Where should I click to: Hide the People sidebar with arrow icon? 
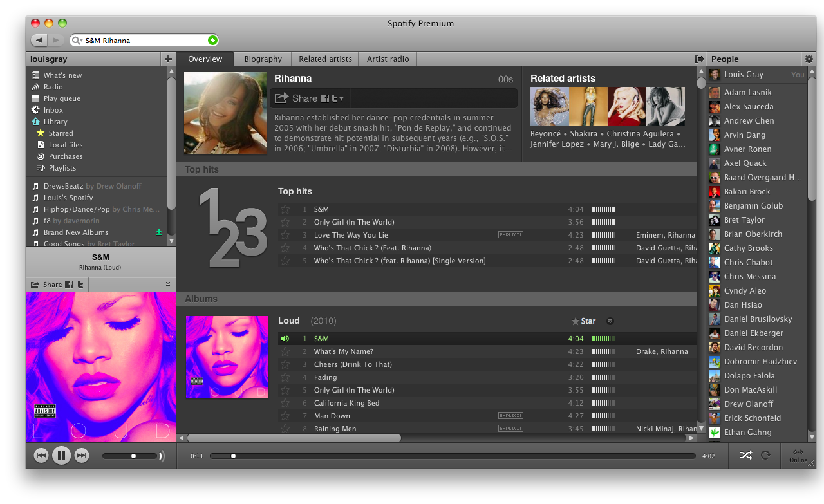point(700,59)
